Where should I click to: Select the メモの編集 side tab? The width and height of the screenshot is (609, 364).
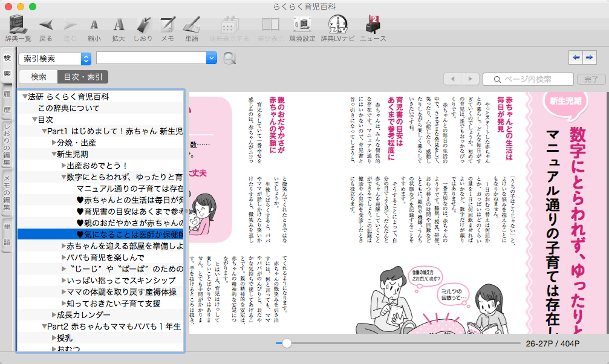[x=7, y=193]
